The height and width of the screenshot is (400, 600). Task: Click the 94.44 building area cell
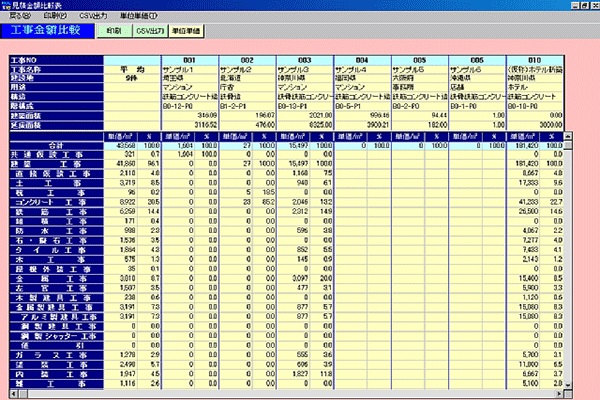tap(419, 116)
